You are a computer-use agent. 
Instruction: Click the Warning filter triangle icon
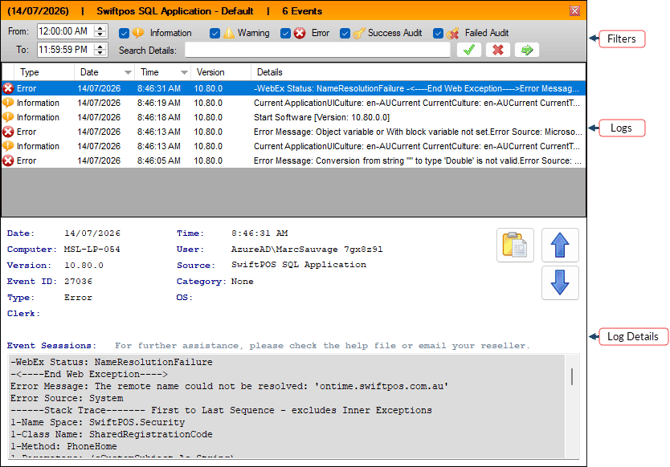pos(229,33)
